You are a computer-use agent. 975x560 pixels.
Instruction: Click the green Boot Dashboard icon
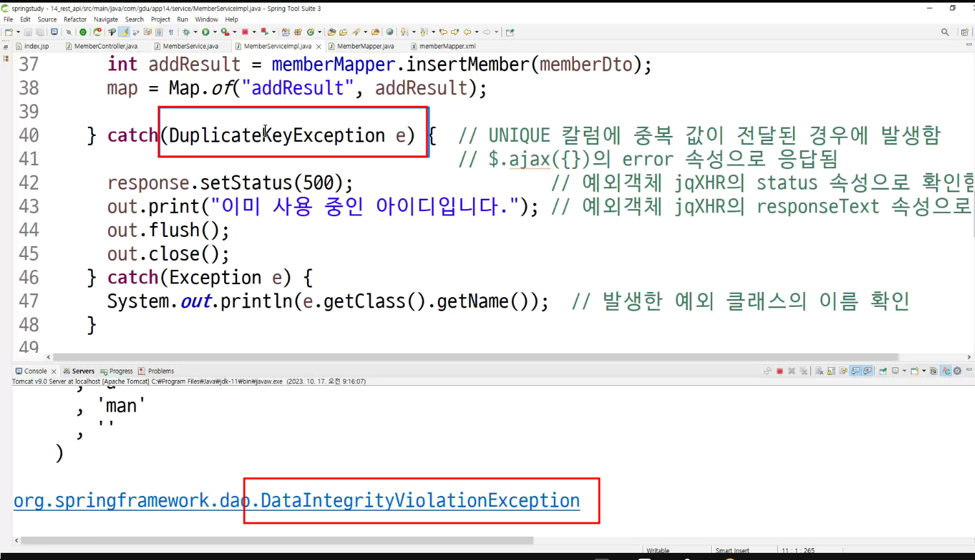pos(83,32)
